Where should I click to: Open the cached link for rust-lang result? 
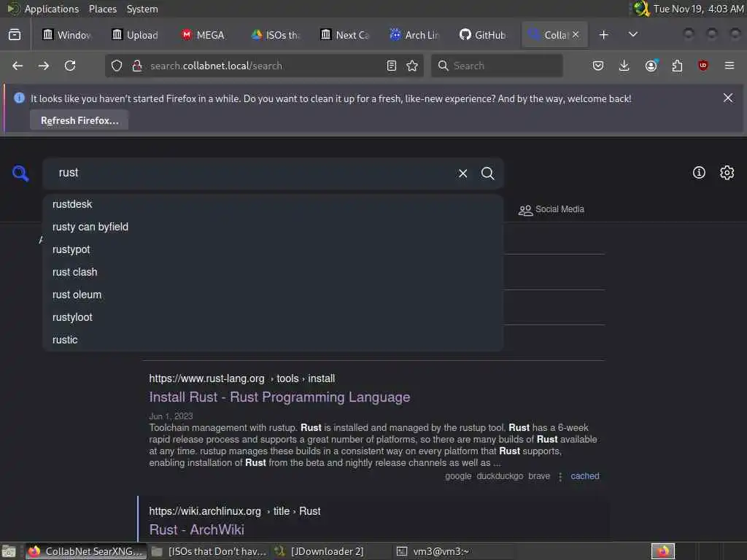tap(584, 475)
